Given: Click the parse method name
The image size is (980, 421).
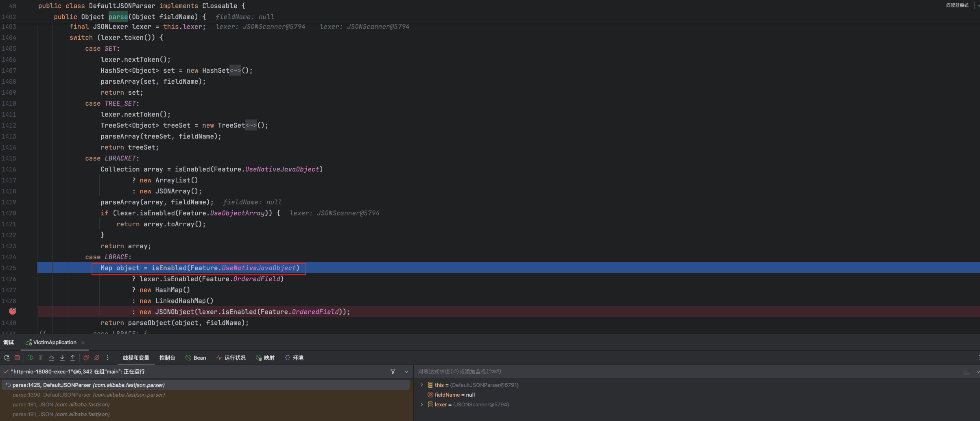Looking at the screenshot, I should pos(118,17).
